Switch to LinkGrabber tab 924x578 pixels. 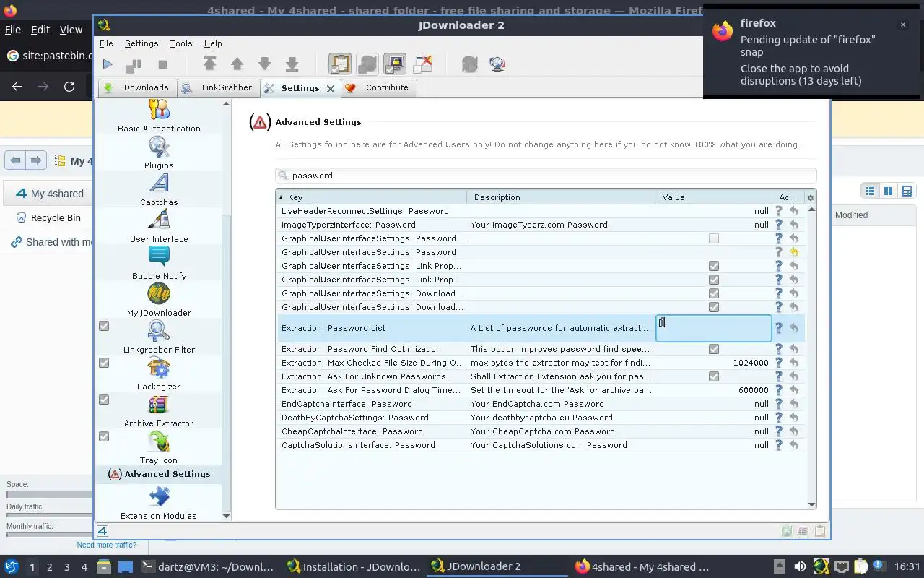tap(218, 87)
